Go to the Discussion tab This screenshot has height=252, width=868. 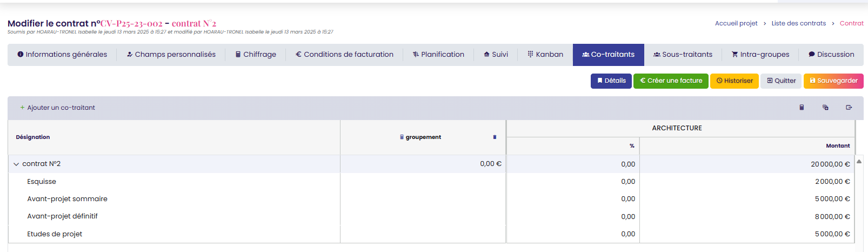(x=831, y=55)
